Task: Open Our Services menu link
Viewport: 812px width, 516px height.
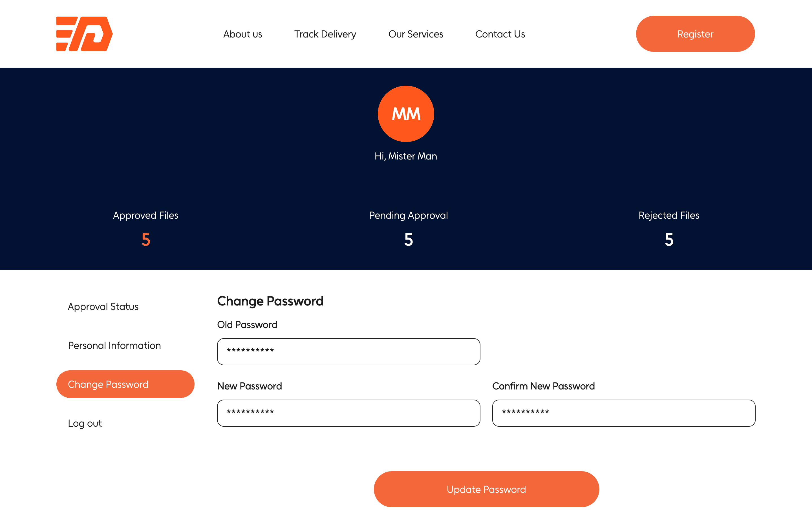Action: (415, 34)
